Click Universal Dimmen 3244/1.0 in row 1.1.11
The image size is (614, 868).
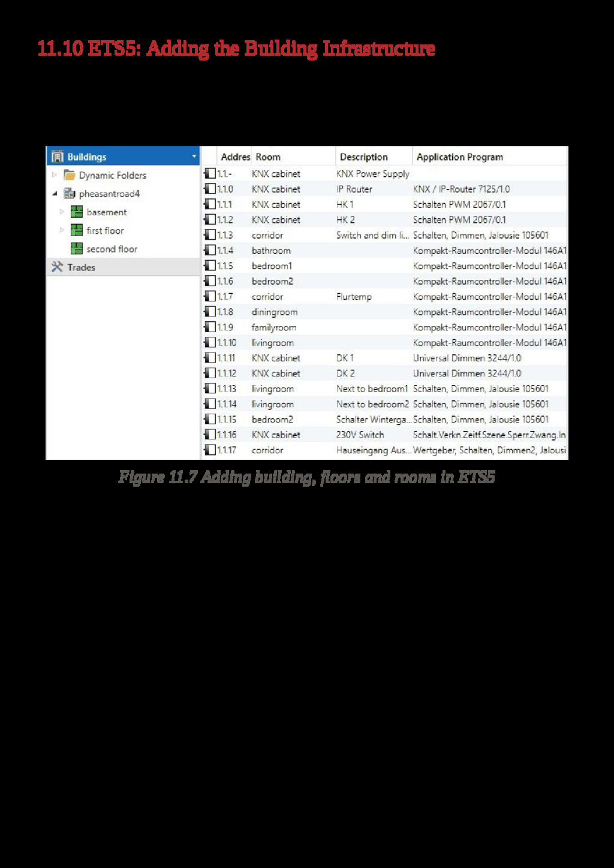(467, 358)
